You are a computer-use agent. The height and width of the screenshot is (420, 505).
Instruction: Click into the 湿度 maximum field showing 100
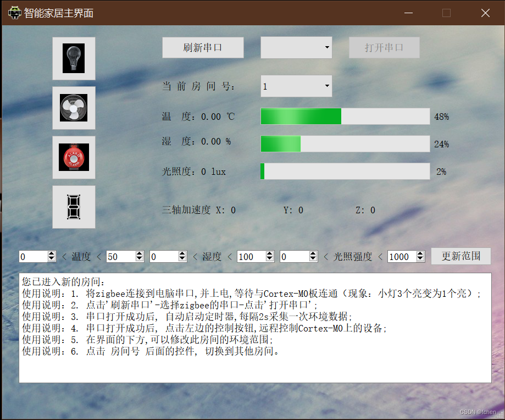[x=252, y=256]
